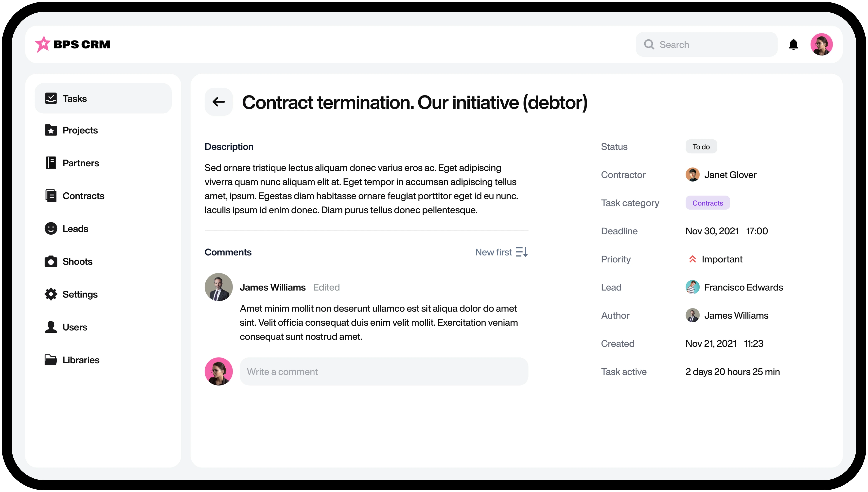Click the search magnifier icon

[x=649, y=44]
